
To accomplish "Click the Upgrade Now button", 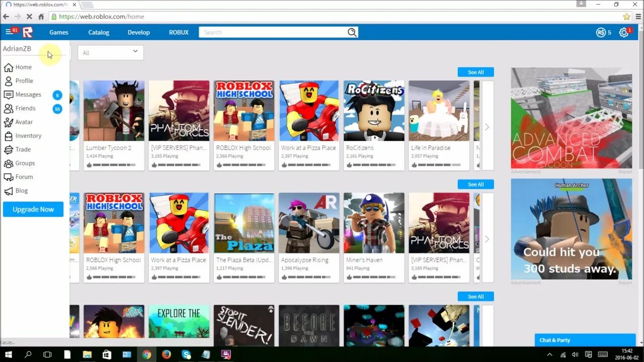I will tap(33, 209).
